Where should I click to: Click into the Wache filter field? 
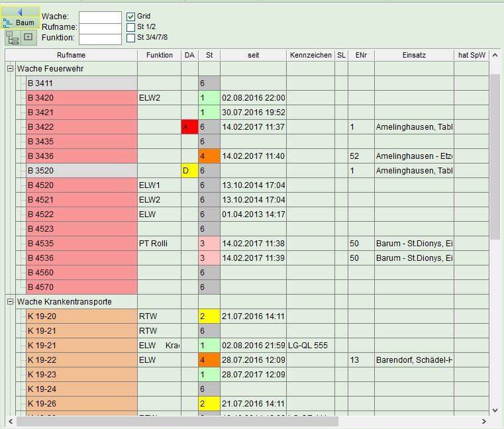(100, 17)
